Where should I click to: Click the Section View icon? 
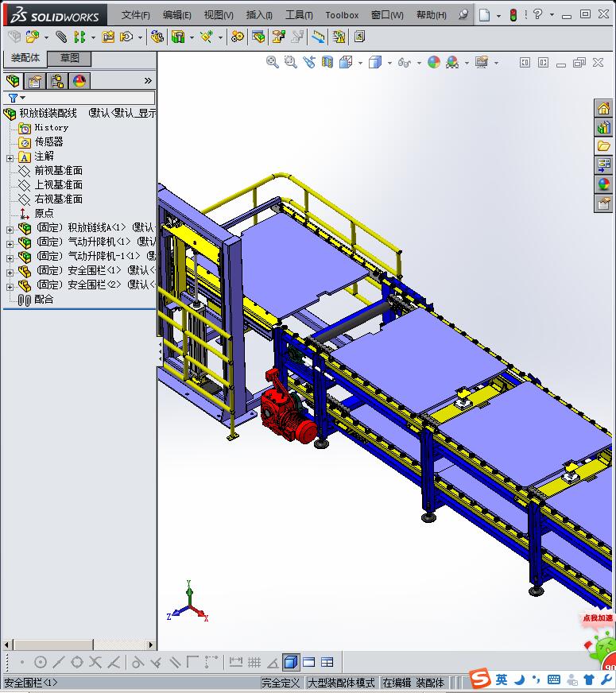point(327,62)
